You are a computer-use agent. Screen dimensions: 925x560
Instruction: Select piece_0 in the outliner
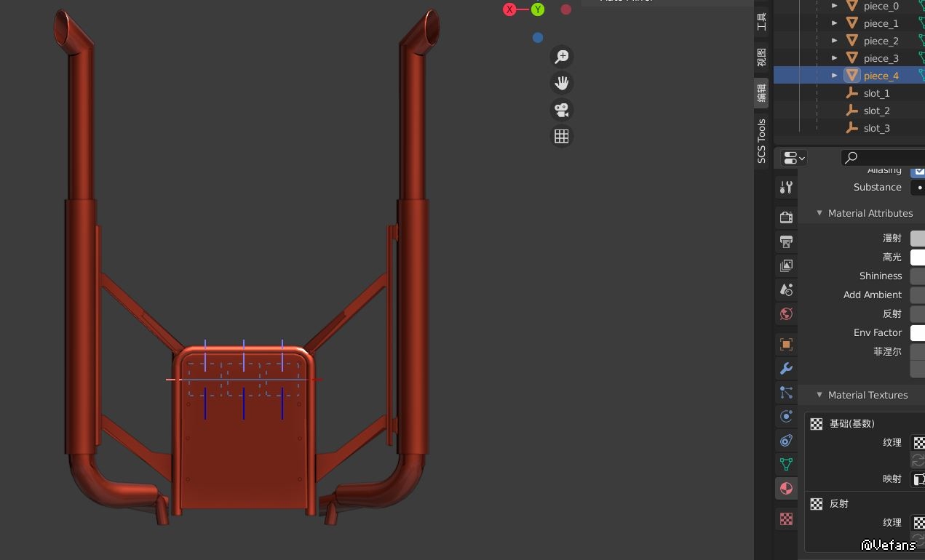881,6
